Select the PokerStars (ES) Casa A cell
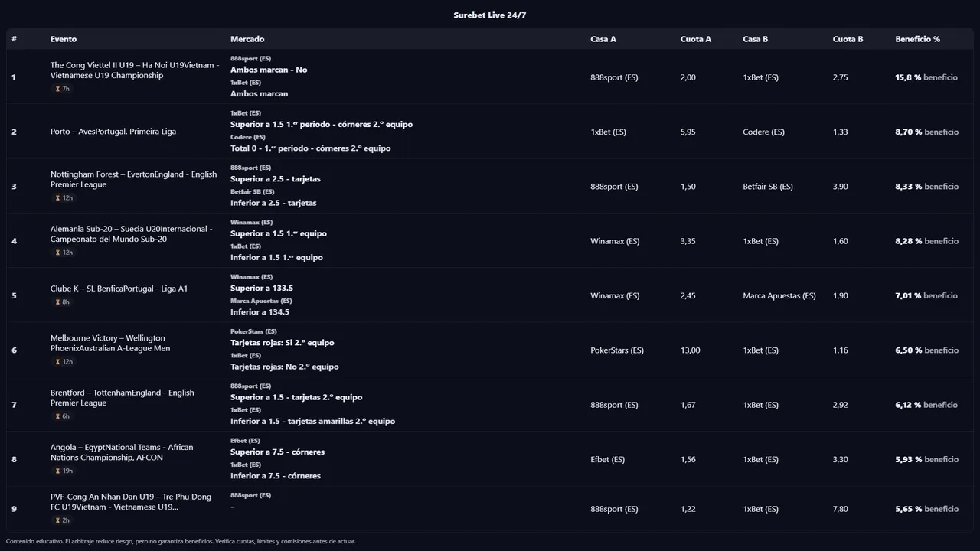This screenshot has height=551, width=980. tap(617, 350)
